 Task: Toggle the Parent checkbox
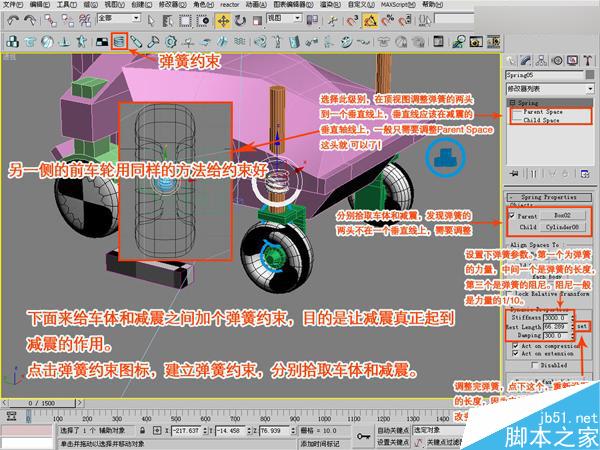[512, 216]
